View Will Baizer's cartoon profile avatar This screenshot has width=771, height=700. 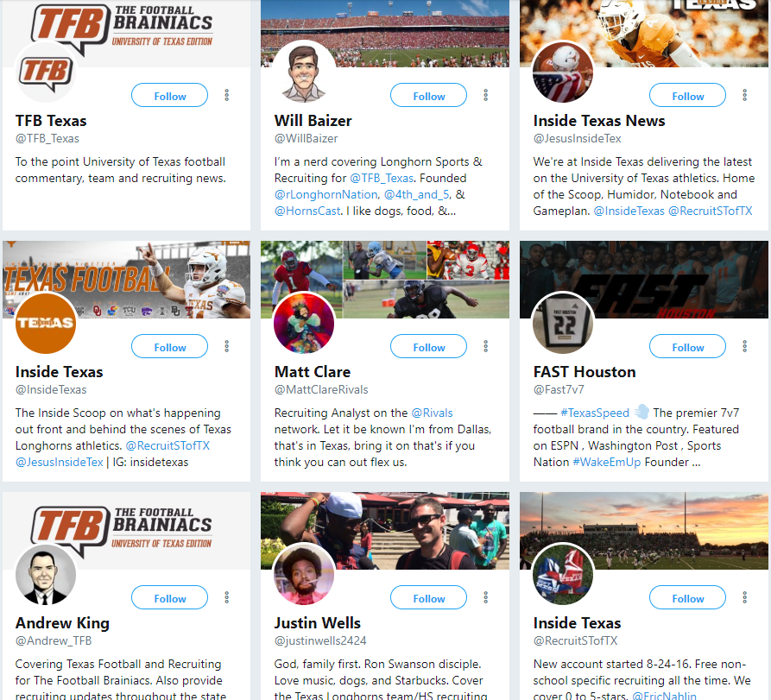pyautogui.click(x=303, y=73)
